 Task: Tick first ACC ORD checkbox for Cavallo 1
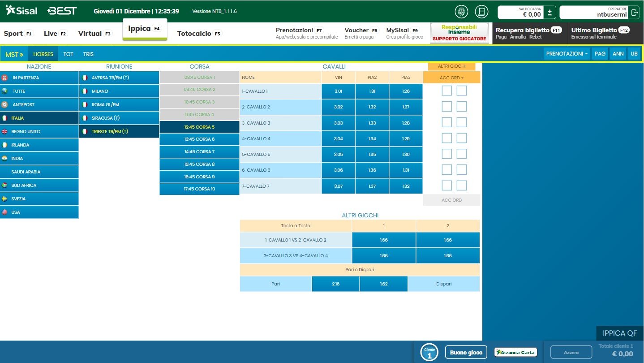pos(447,91)
